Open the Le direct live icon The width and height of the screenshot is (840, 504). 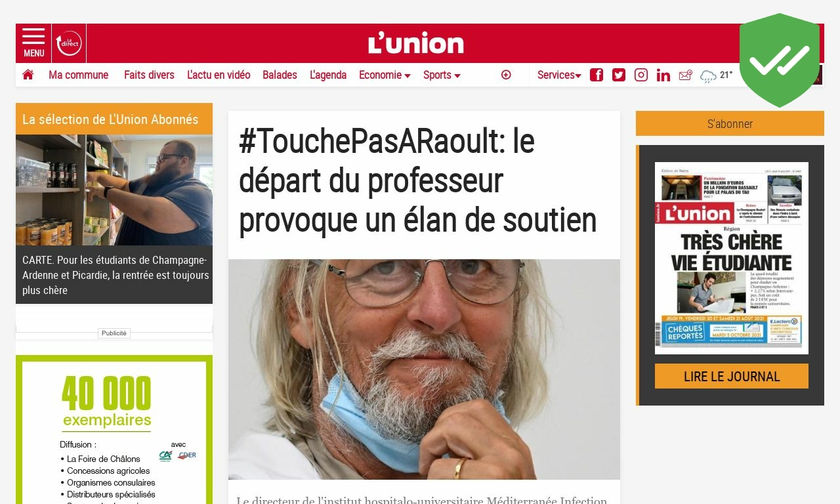click(69, 43)
